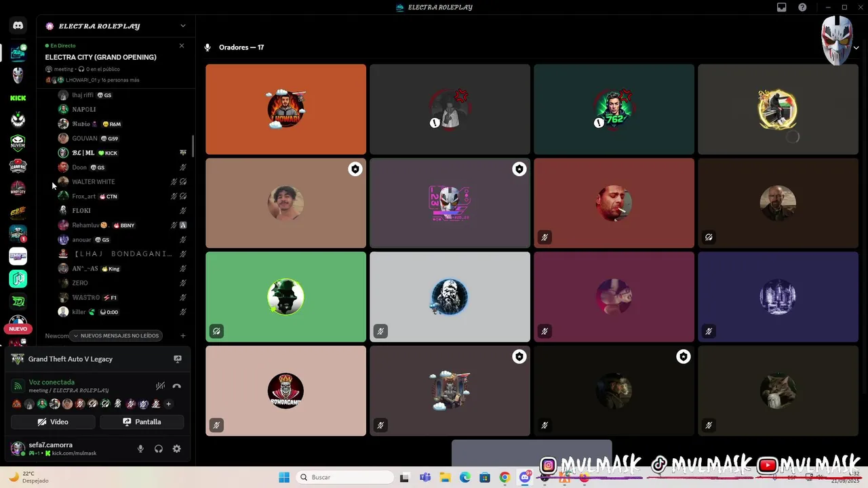Open the glowing pumpkin face server icon

point(18,121)
